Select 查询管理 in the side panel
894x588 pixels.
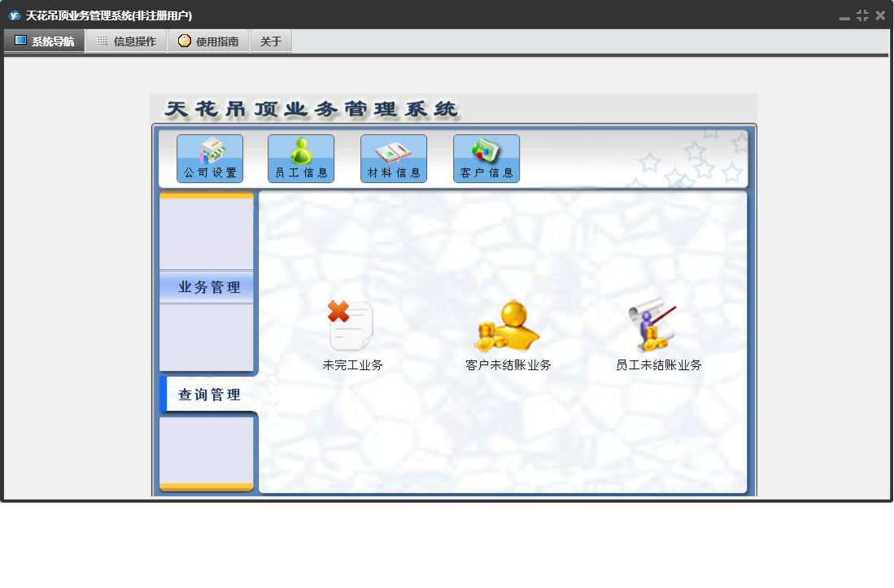tap(209, 394)
